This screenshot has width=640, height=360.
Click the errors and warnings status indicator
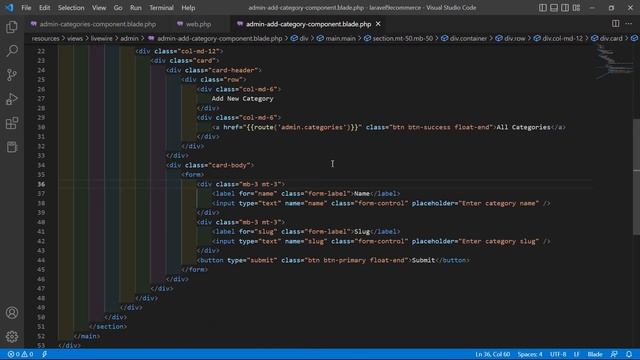pos(20,354)
